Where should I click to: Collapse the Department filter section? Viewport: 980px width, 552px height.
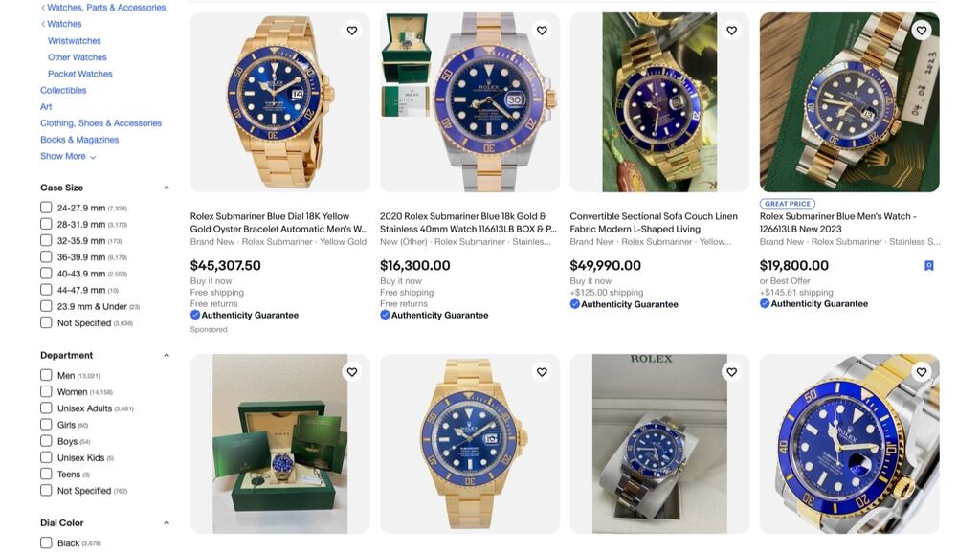pyautogui.click(x=165, y=354)
